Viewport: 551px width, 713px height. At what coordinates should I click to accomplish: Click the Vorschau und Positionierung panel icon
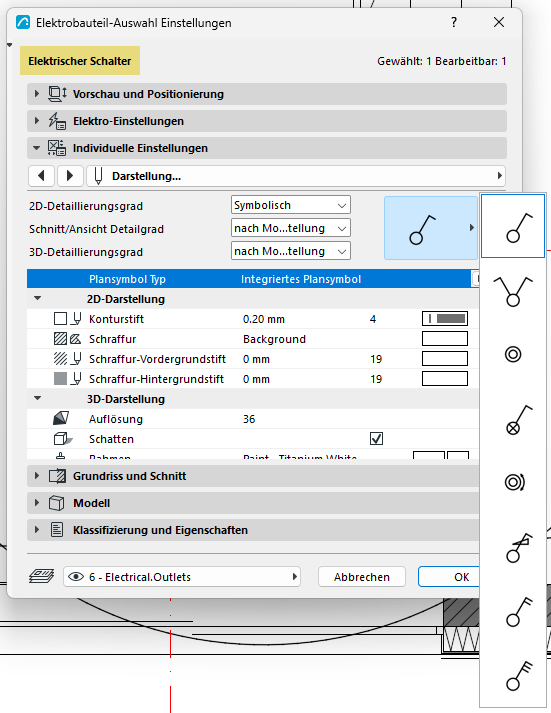click(57, 94)
